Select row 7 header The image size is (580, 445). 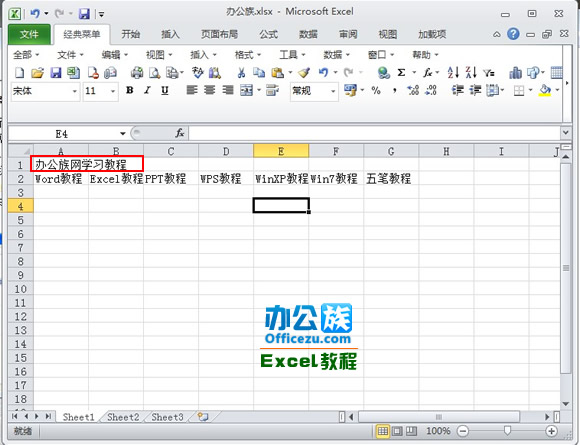(x=21, y=248)
